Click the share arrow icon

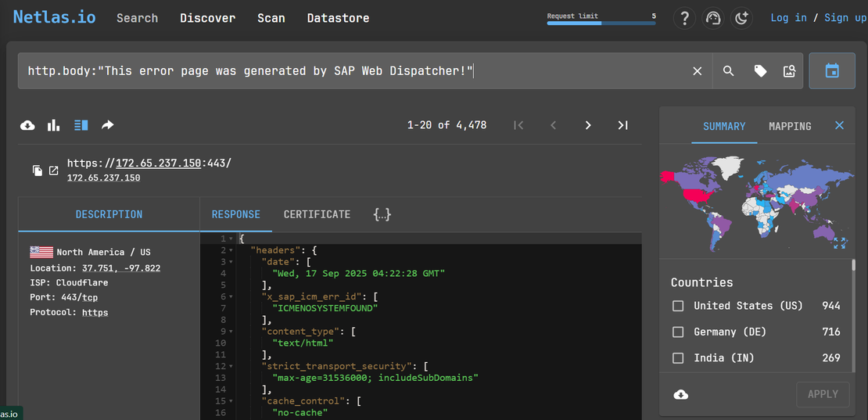(108, 125)
